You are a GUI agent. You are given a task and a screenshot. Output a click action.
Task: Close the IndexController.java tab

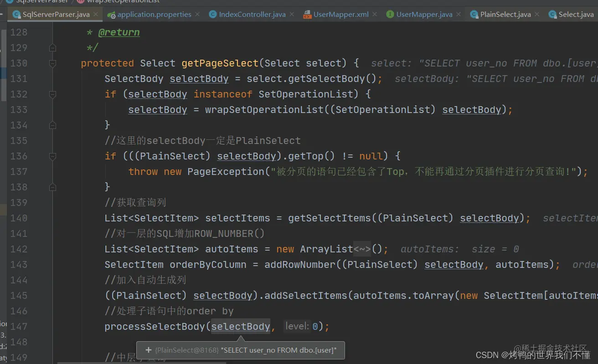coord(292,15)
